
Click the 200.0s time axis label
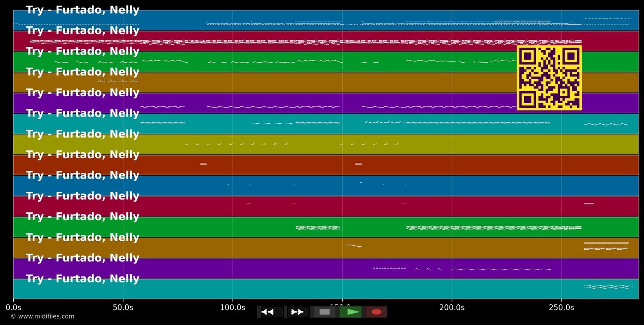[x=452, y=307]
